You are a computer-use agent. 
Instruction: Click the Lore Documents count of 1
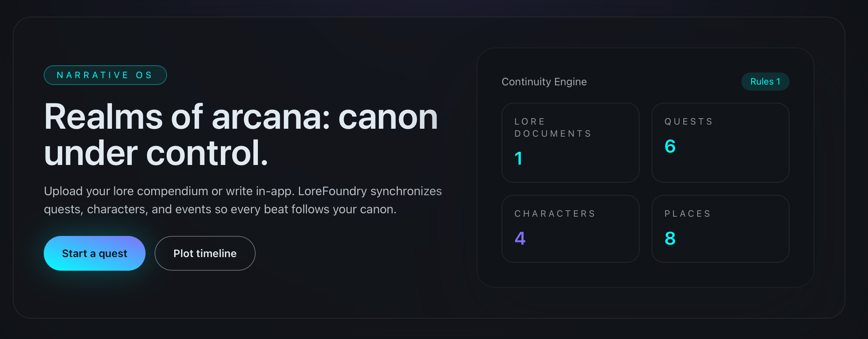pos(518,158)
